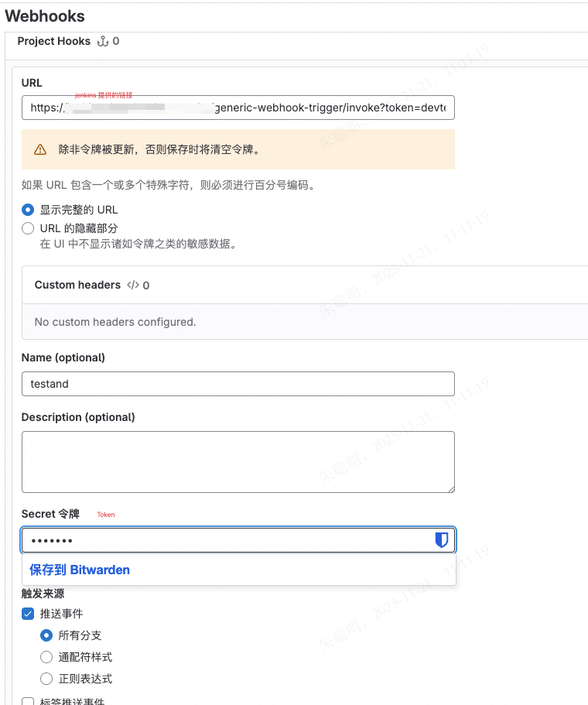Click the anchor icon beside Project Hooks
The height and width of the screenshot is (705, 588).
[x=103, y=41]
